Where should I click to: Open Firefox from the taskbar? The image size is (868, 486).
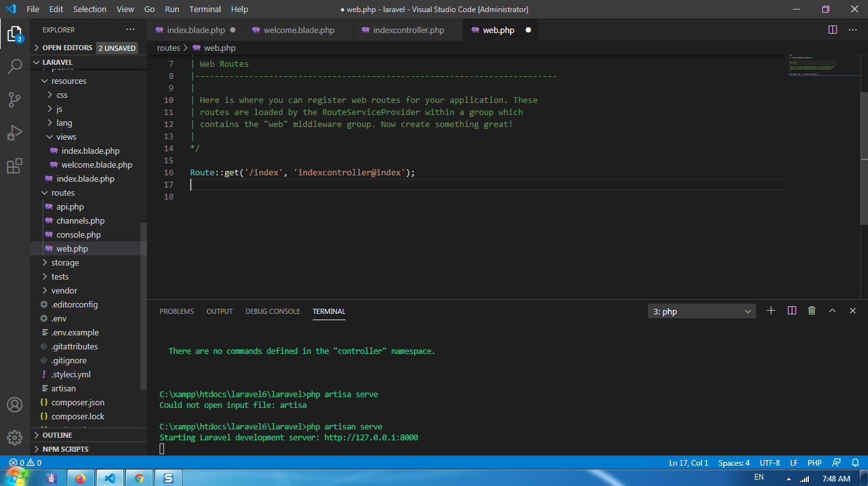click(x=80, y=478)
